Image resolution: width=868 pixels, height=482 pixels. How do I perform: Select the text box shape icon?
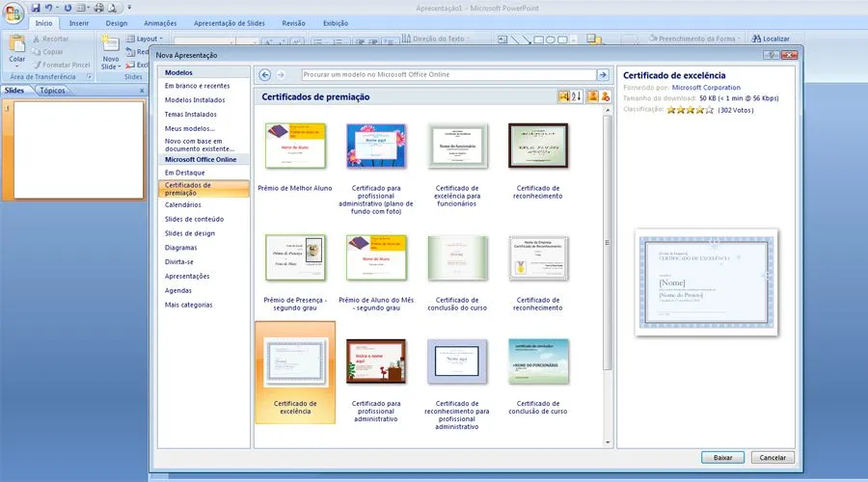pos(502,40)
